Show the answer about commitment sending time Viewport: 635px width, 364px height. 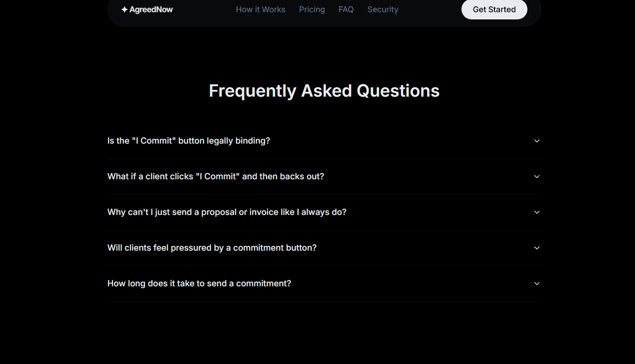tap(199, 283)
